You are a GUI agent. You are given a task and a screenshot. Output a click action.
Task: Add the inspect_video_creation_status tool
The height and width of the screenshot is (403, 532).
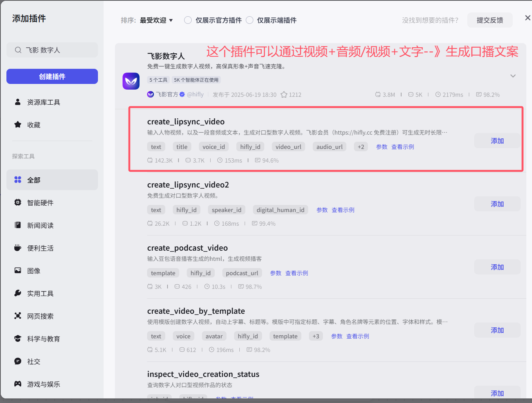coord(497,393)
